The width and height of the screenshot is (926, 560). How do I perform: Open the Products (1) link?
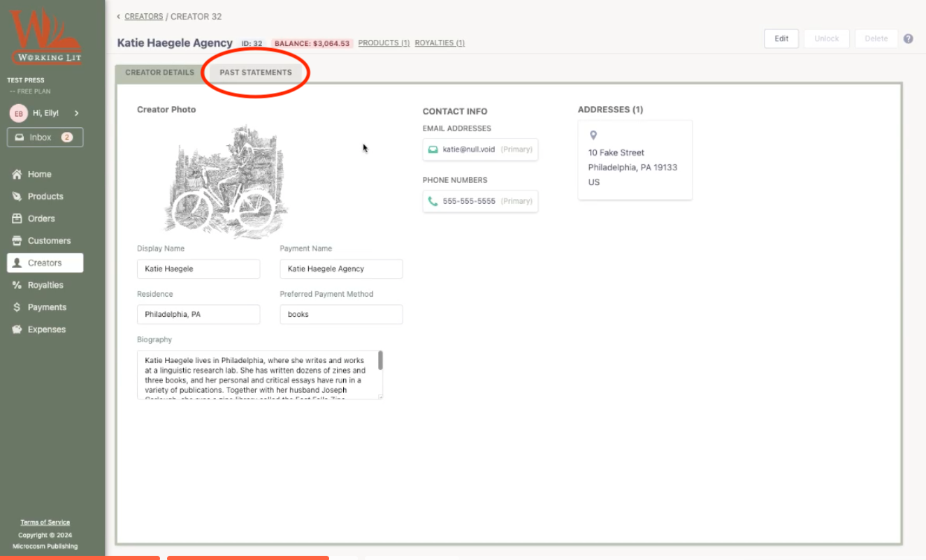tap(384, 43)
